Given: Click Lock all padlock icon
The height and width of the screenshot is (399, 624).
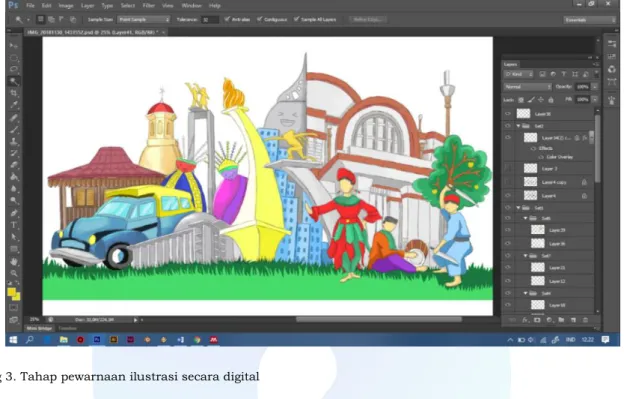Looking at the screenshot, I should (551, 100).
